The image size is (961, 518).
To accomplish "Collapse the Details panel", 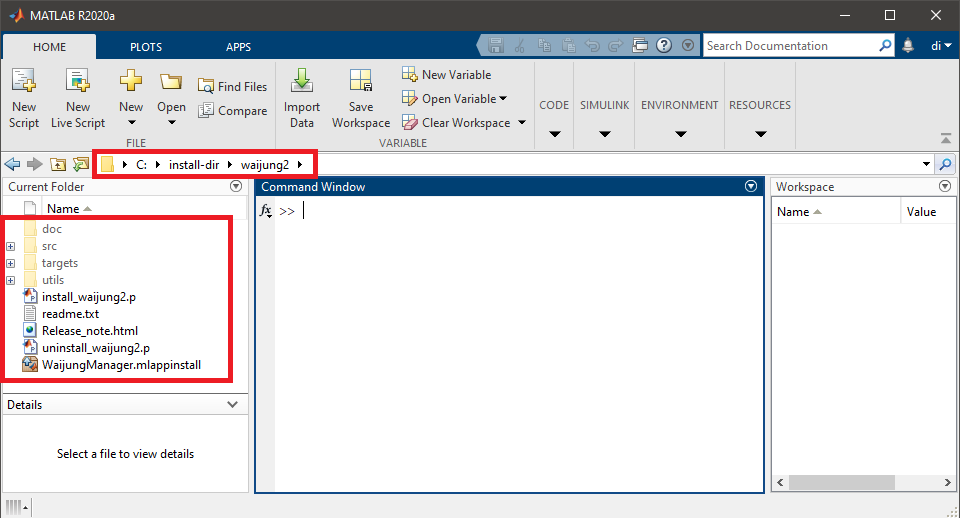I will [x=232, y=405].
